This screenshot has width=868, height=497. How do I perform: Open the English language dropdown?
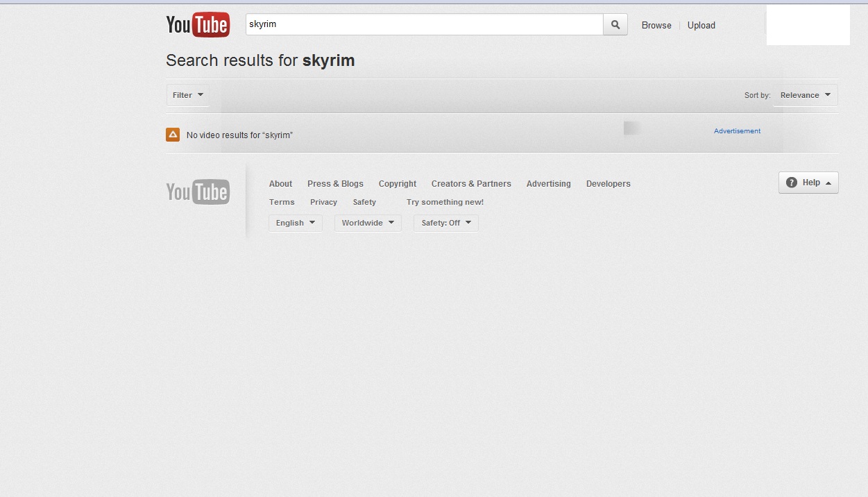click(x=295, y=223)
